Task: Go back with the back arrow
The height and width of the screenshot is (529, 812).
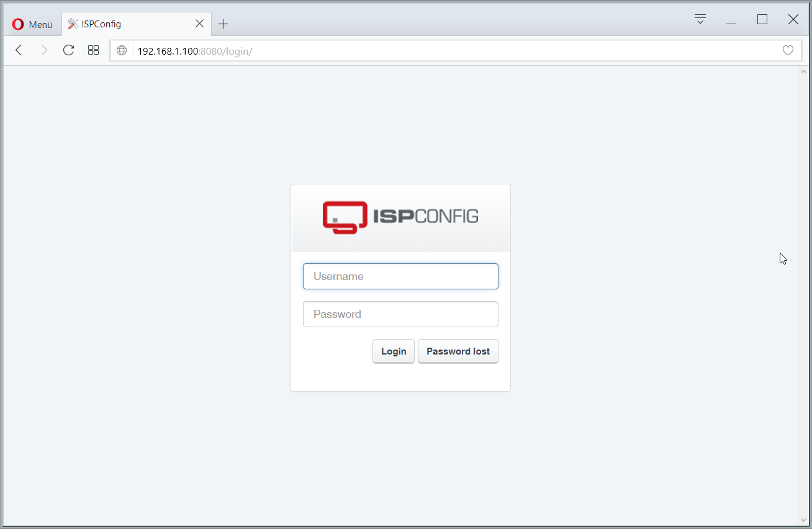Action: [x=19, y=50]
